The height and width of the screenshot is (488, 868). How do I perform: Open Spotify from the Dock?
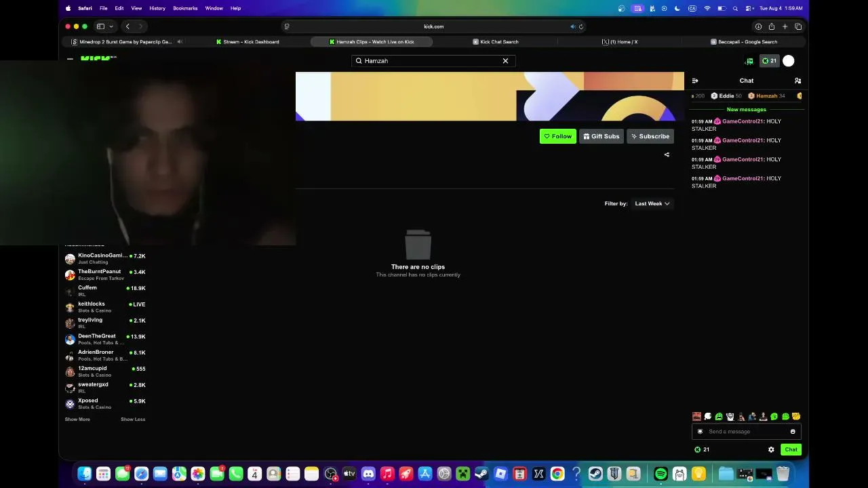pos(660,474)
